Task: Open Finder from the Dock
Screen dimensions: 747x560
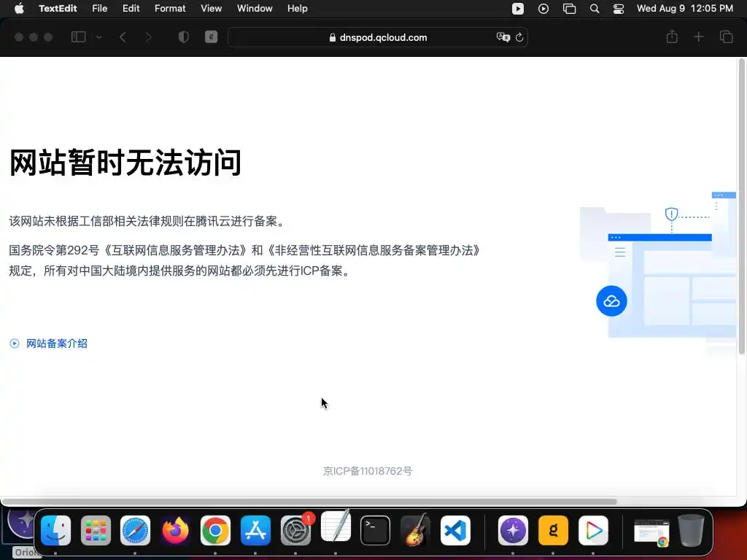Action: click(x=55, y=531)
